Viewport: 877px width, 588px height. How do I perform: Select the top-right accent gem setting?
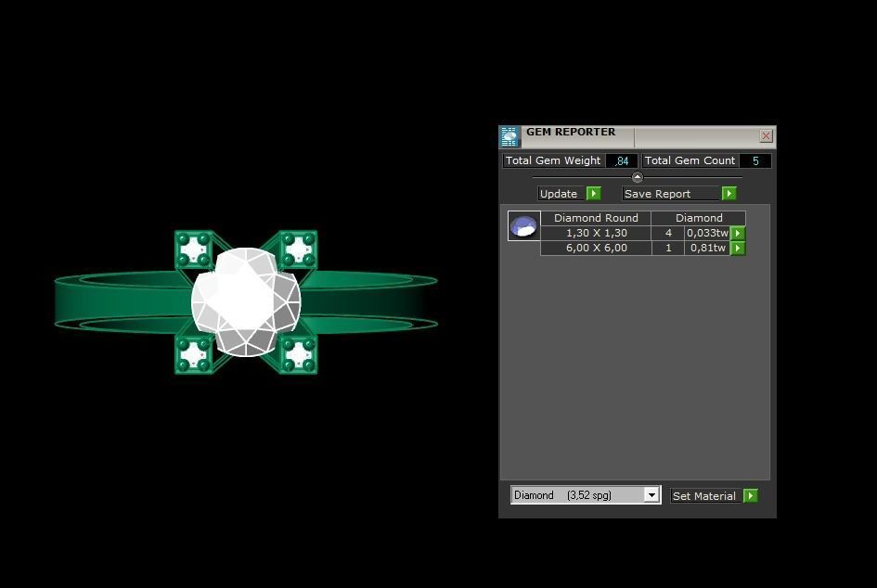[298, 249]
